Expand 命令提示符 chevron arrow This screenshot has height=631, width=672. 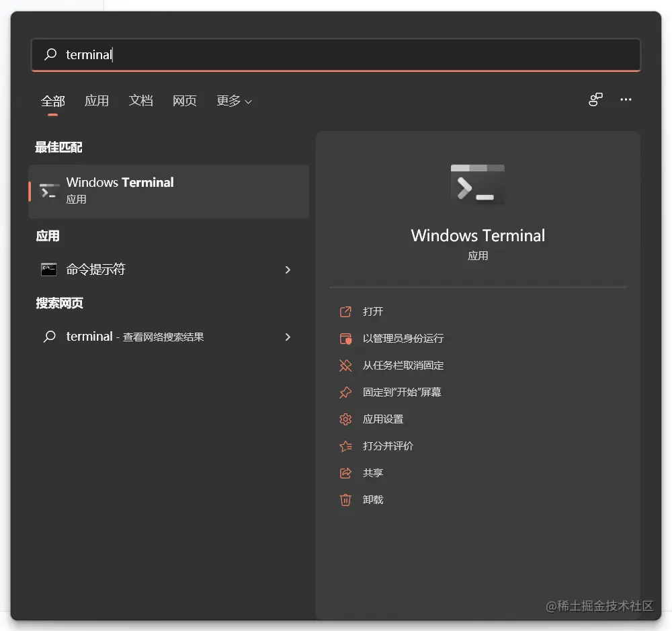[x=288, y=269]
